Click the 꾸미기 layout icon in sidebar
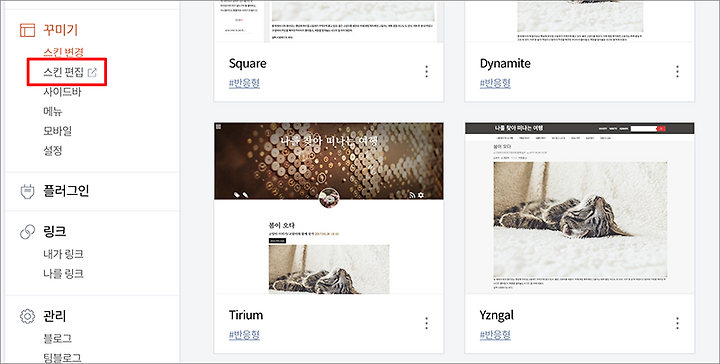 (x=28, y=30)
